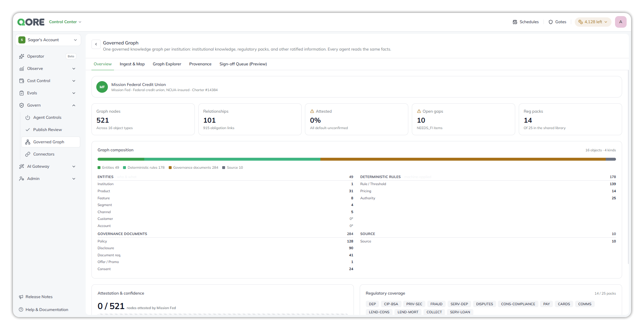Expand the Admin section chevron

pyautogui.click(x=74, y=179)
